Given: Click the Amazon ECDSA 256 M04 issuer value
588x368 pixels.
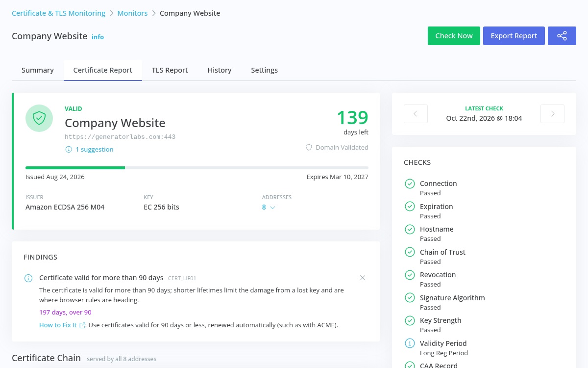Looking at the screenshot, I should pyautogui.click(x=65, y=207).
